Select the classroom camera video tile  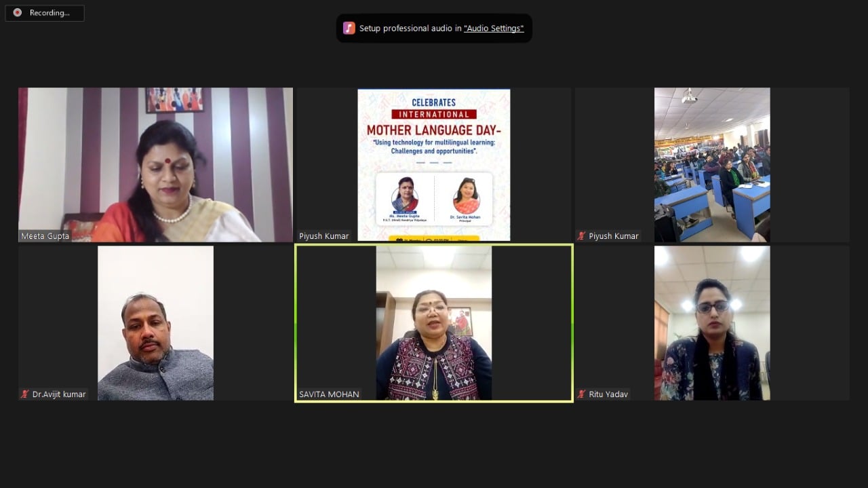point(712,164)
